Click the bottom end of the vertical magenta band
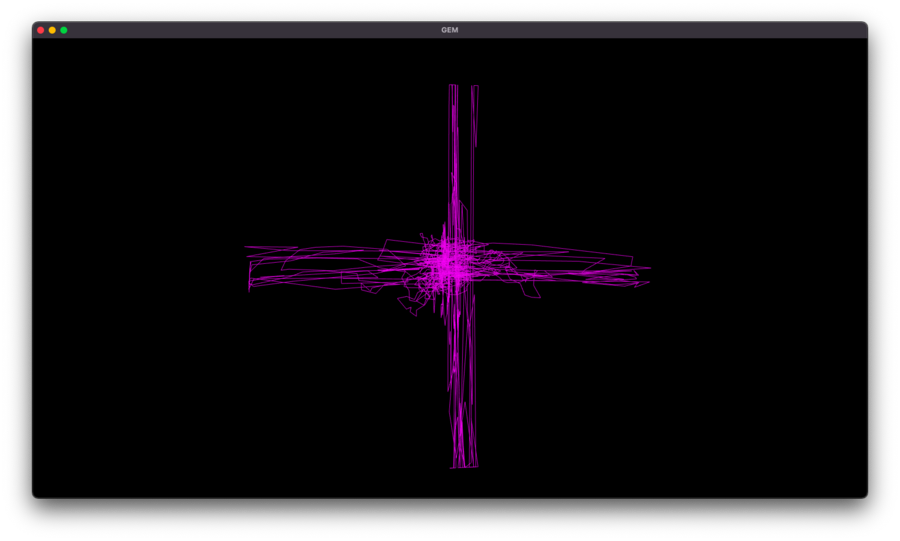900x541 pixels. coord(463,464)
